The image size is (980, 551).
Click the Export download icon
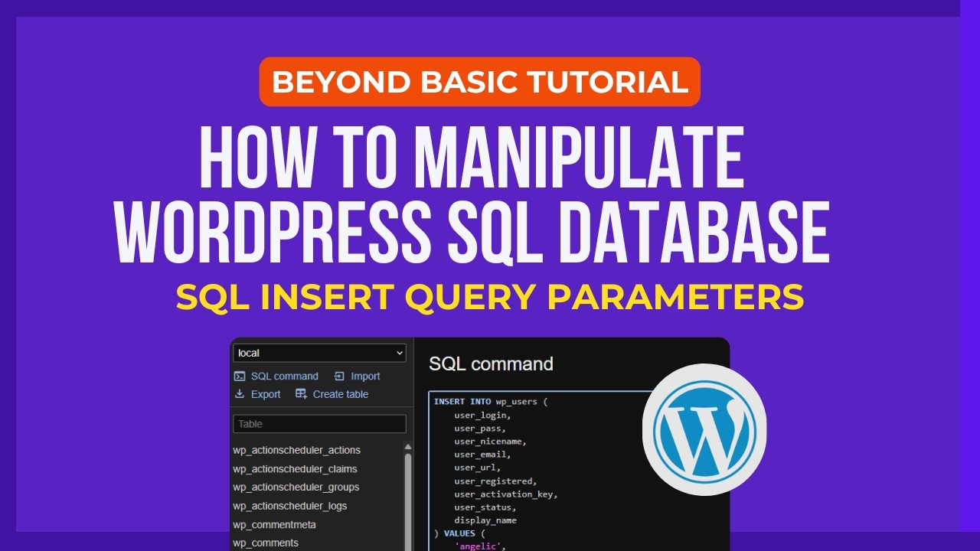coord(240,394)
